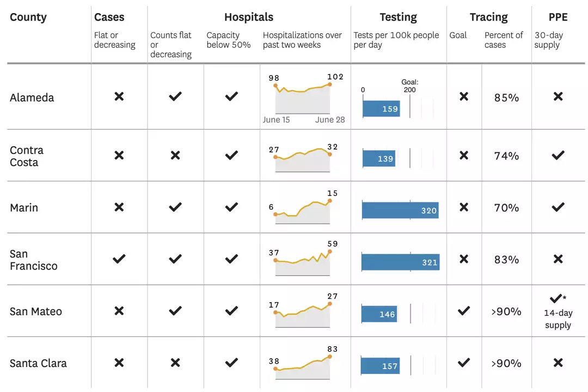Click Alameda's 159 testing bar

click(x=381, y=108)
